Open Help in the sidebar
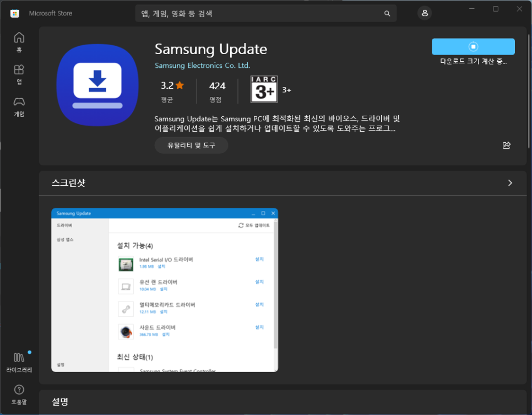Image resolution: width=532 pixels, height=415 pixels. pyautogui.click(x=19, y=394)
